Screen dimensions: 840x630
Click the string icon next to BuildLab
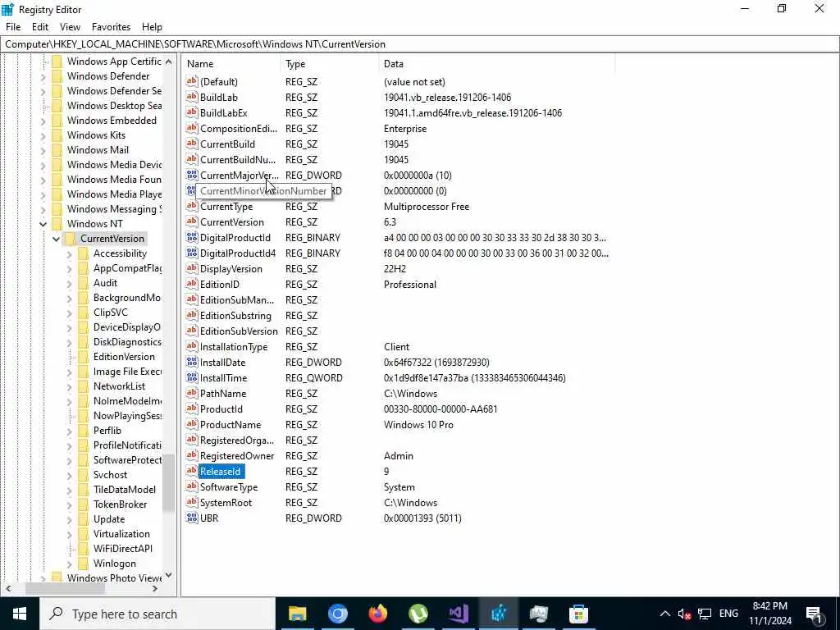192,97
